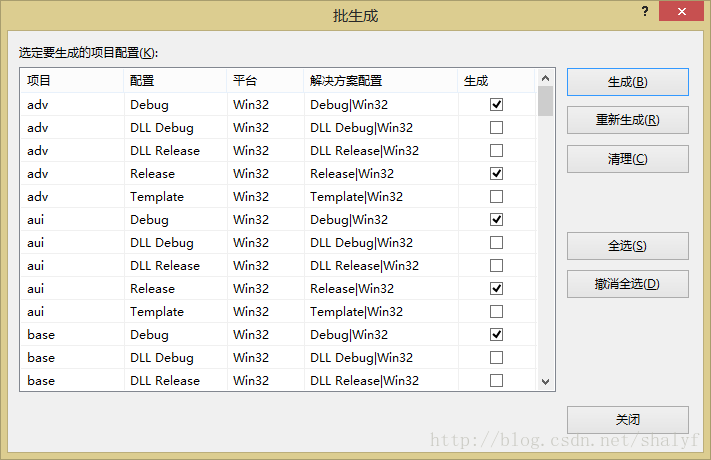This screenshot has width=711, height=460.
Task: Select adv row's DLL Debug|Win32 cell
Action: pyautogui.click(x=381, y=127)
